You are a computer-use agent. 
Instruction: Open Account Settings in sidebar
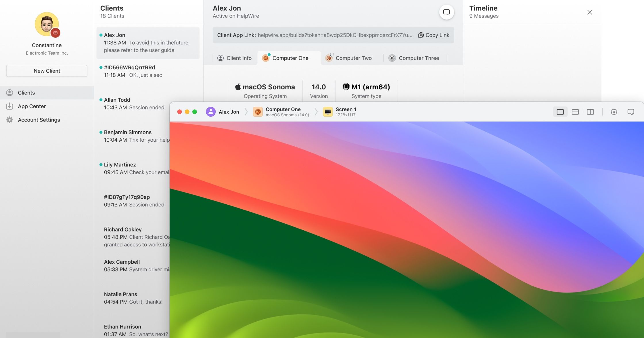39,120
